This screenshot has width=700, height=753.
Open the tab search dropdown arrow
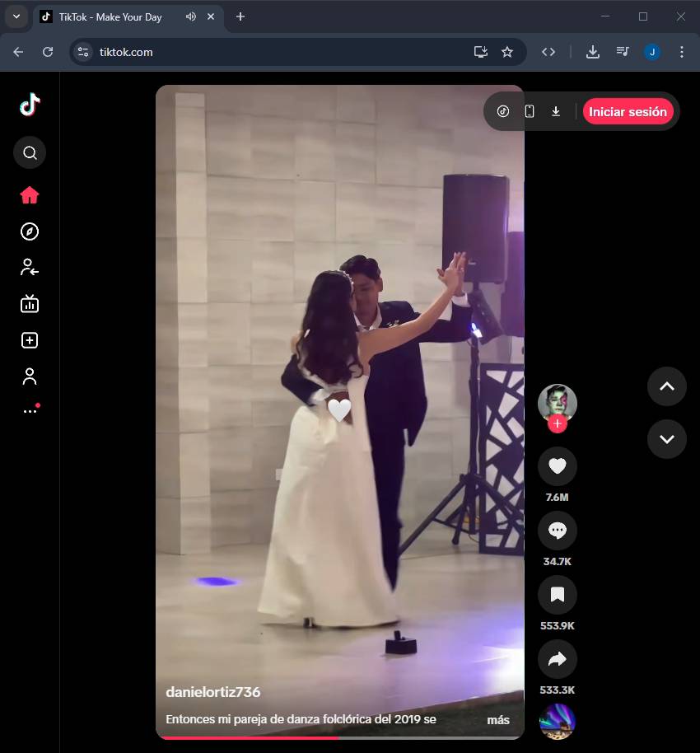click(x=16, y=16)
